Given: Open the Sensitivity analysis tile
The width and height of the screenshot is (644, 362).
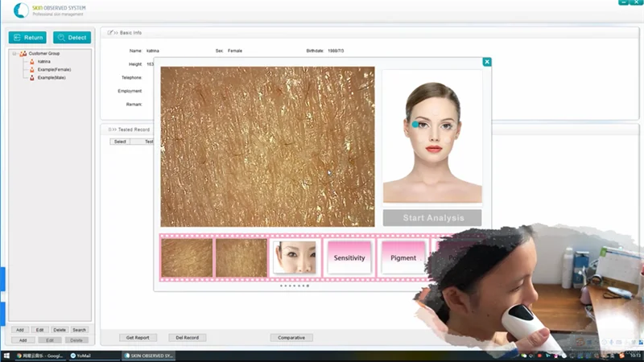Looking at the screenshot, I should pyautogui.click(x=349, y=257).
